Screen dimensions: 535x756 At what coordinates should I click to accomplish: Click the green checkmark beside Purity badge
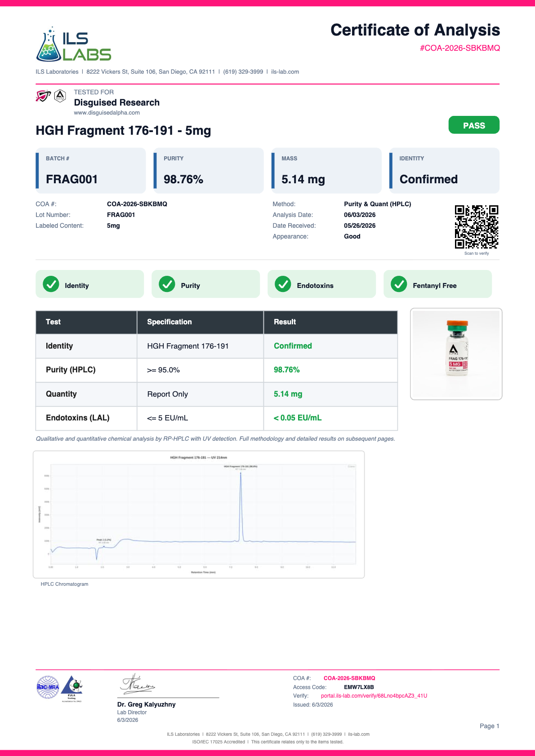(x=167, y=284)
